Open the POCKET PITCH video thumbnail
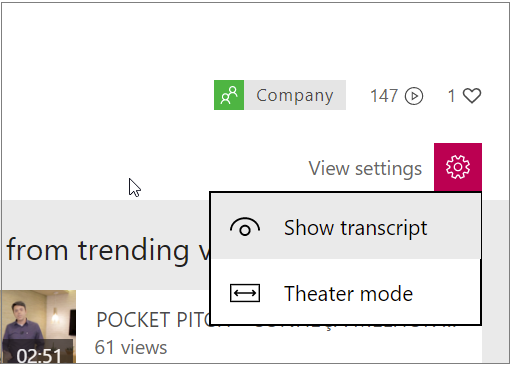Image resolution: width=512 pixels, height=365 pixels. click(38, 327)
